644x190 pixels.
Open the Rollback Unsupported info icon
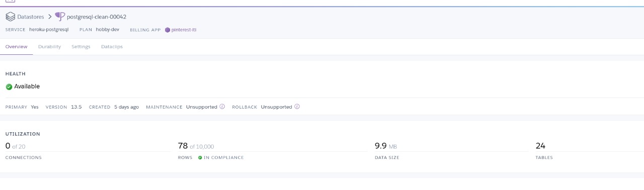coord(297,107)
